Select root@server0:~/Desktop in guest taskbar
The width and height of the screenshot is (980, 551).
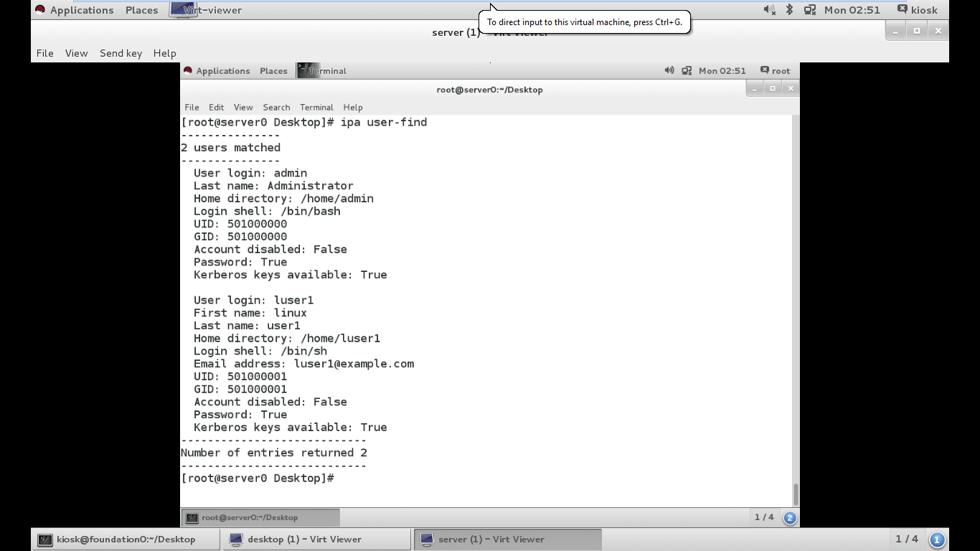click(x=260, y=517)
